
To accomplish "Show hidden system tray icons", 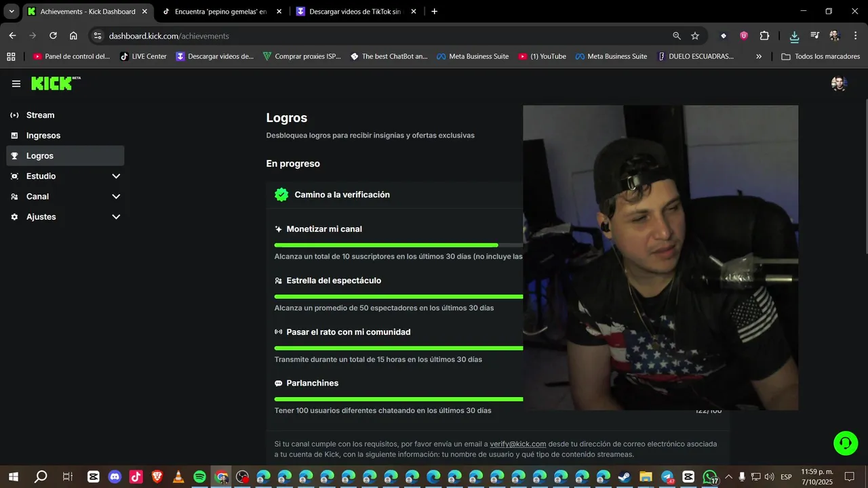I will (728, 477).
